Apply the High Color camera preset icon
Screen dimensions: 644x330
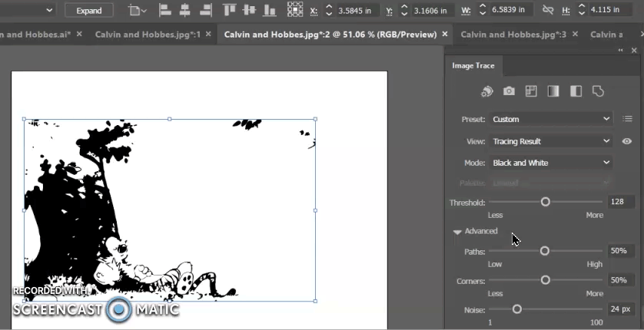(x=509, y=91)
